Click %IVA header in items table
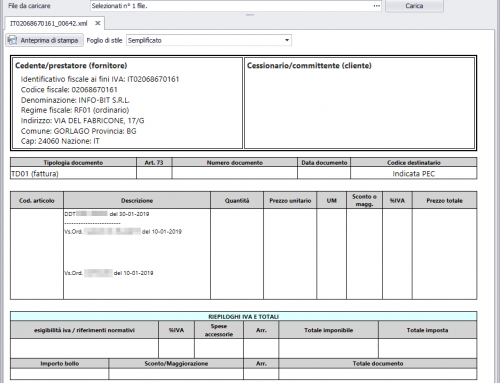Screen dimensions: 500x383 [397, 201]
